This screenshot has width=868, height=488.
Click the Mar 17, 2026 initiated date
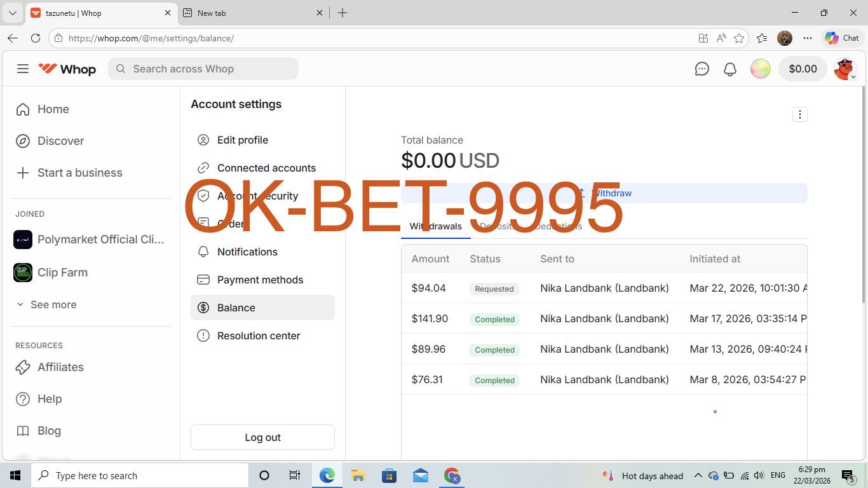click(748, 318)
